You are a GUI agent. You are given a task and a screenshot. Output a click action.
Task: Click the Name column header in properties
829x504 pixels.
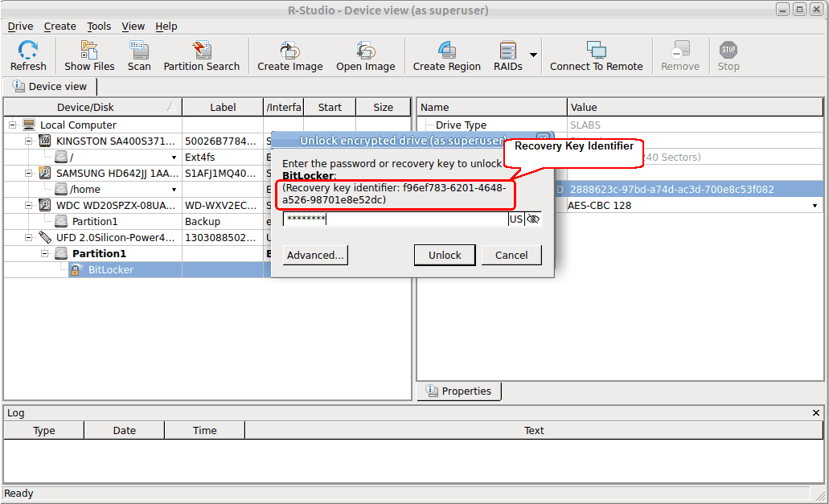(x=491, y=107)
